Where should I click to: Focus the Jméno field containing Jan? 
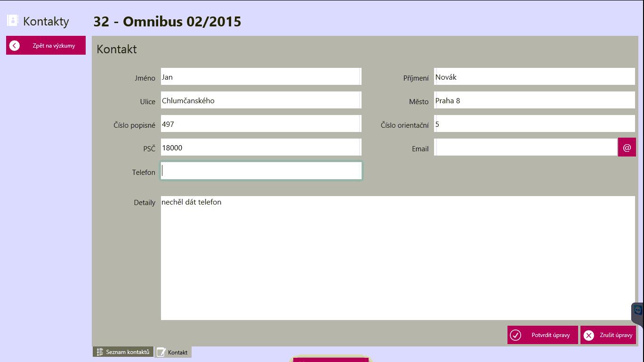point(260,77)
